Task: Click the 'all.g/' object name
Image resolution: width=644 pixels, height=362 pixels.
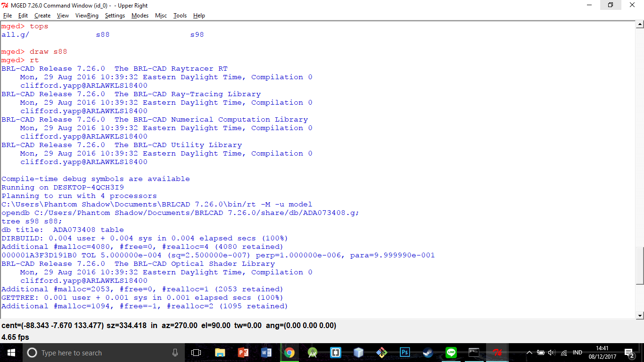Action: [x=16, y=35]
